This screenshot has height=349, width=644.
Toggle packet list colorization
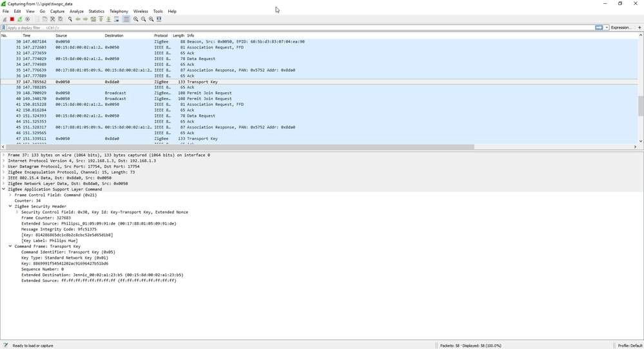tap(126, 19)
